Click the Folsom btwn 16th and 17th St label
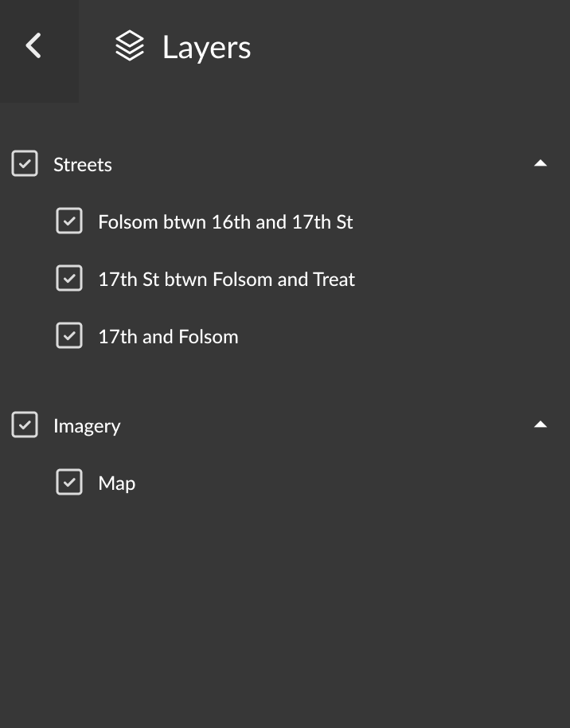The width and height of the screenshot is (570, 728). (225, 221)
